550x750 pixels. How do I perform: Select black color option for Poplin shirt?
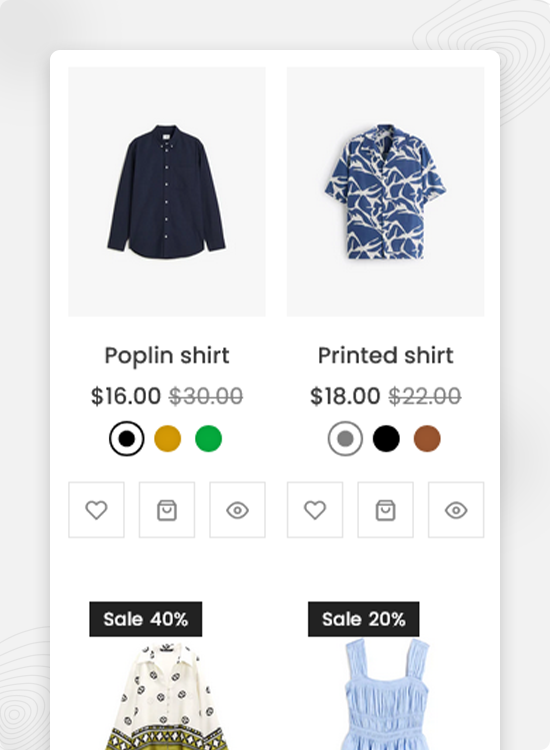click(x=126, y=439)
